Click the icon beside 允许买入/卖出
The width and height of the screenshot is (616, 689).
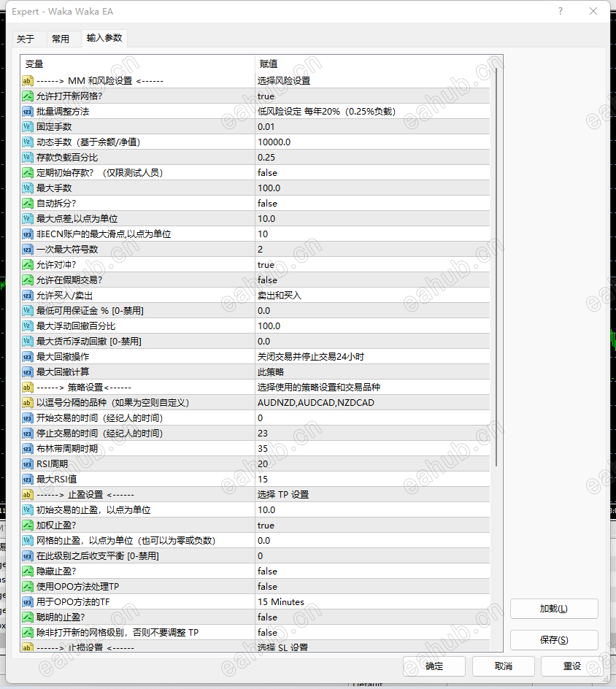pyautogui.click(x=27, y=296)
